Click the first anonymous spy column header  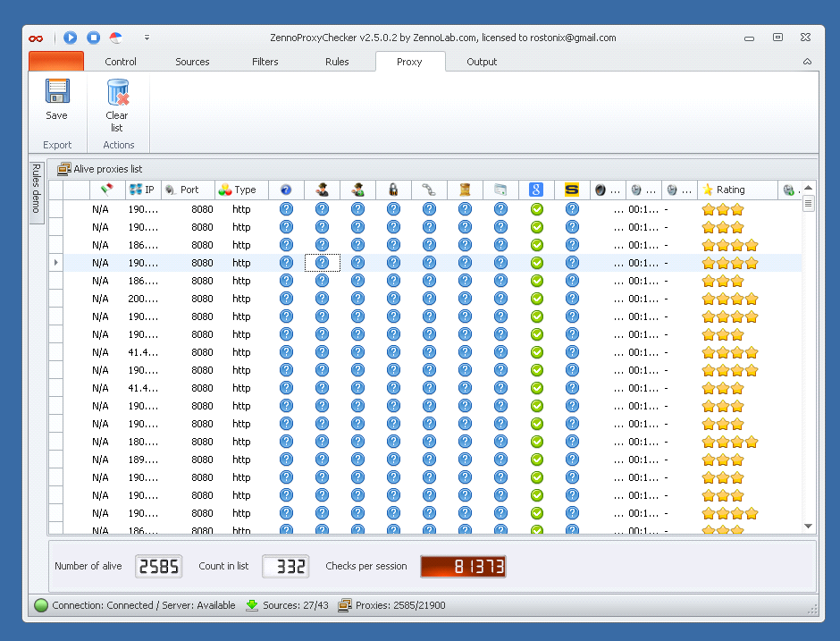(x=322, y=190)
